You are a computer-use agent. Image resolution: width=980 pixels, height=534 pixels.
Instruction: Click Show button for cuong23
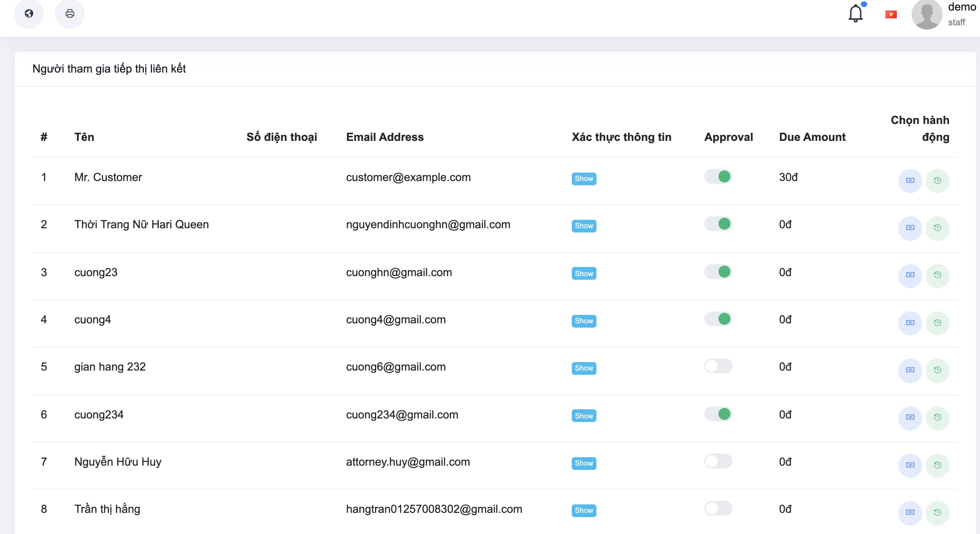tap(584, 274)
